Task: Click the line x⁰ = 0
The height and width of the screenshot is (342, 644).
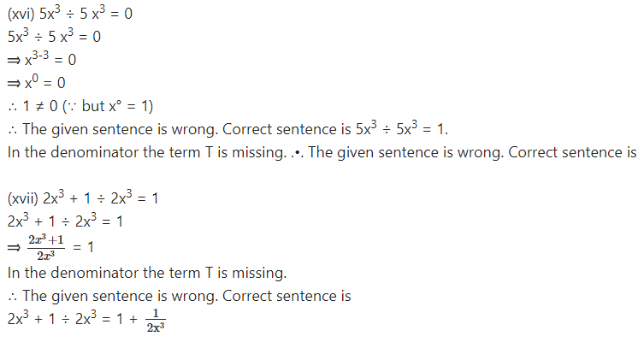Action: (x=37, y=82)
